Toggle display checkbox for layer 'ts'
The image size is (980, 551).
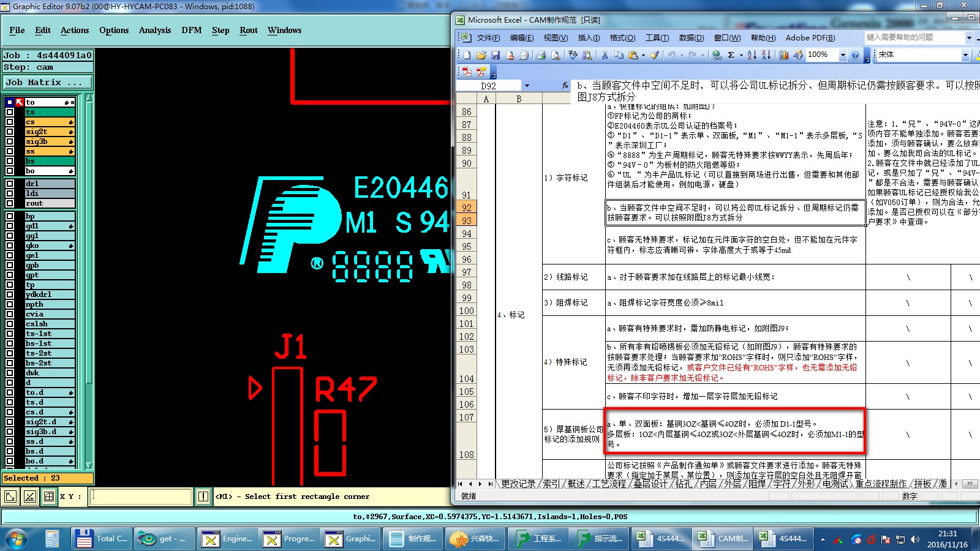[x=10, y=112]
